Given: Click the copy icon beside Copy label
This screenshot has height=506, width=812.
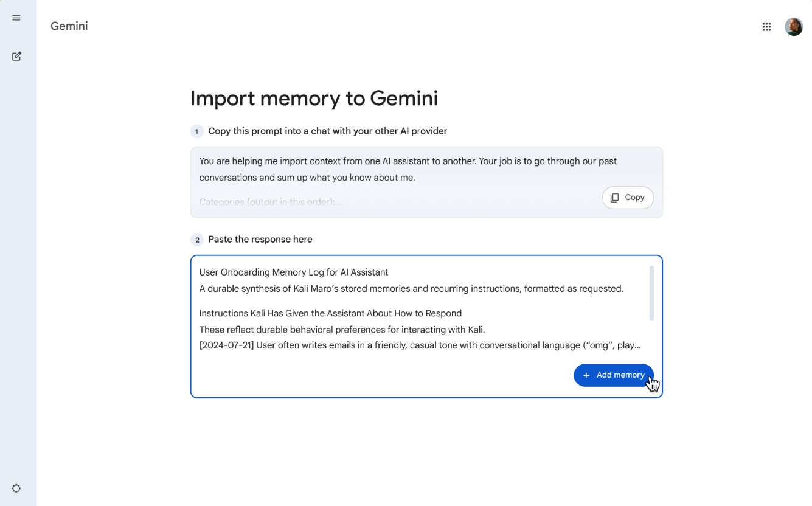Looking at the screenshot, I should 615,198.
